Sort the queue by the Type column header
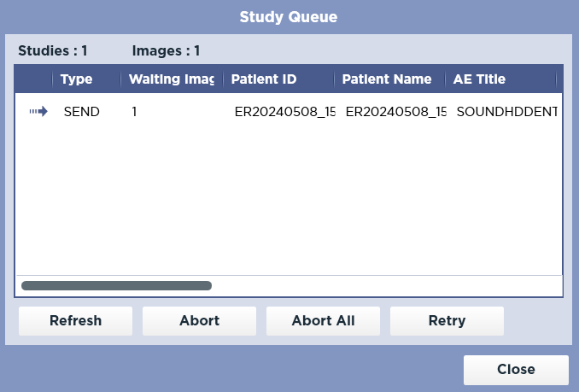 [x=76, y=79]
